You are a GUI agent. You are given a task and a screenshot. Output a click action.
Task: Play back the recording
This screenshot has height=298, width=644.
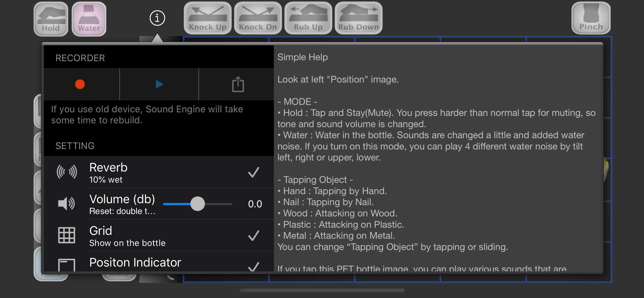(159, 84)
